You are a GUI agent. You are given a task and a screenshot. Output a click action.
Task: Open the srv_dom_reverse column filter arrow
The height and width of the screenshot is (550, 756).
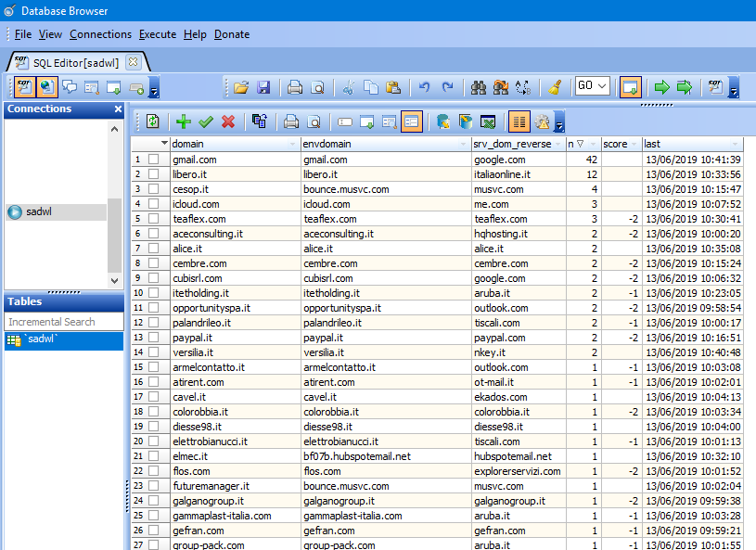click(x=558, y=144)
